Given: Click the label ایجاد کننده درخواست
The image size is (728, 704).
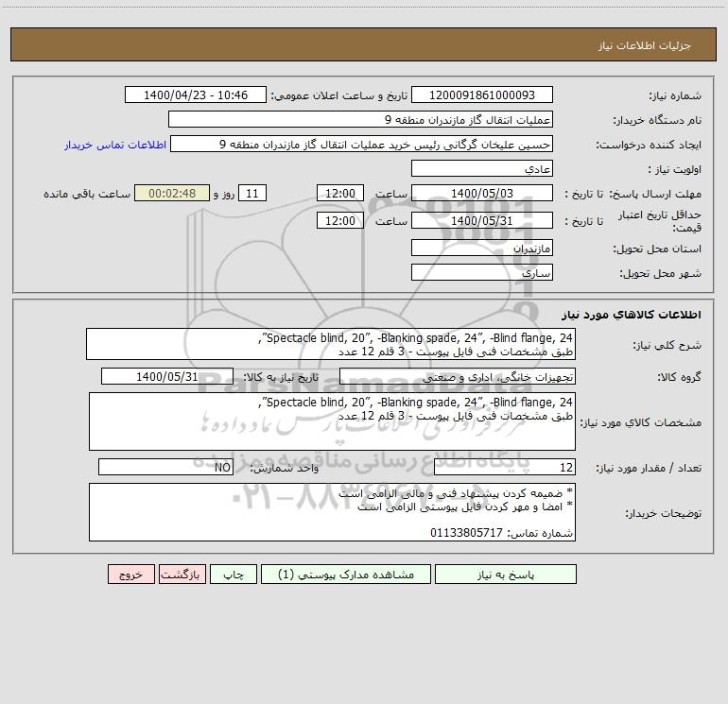Looking at the screenshot, I should click(x=649, y=145).
